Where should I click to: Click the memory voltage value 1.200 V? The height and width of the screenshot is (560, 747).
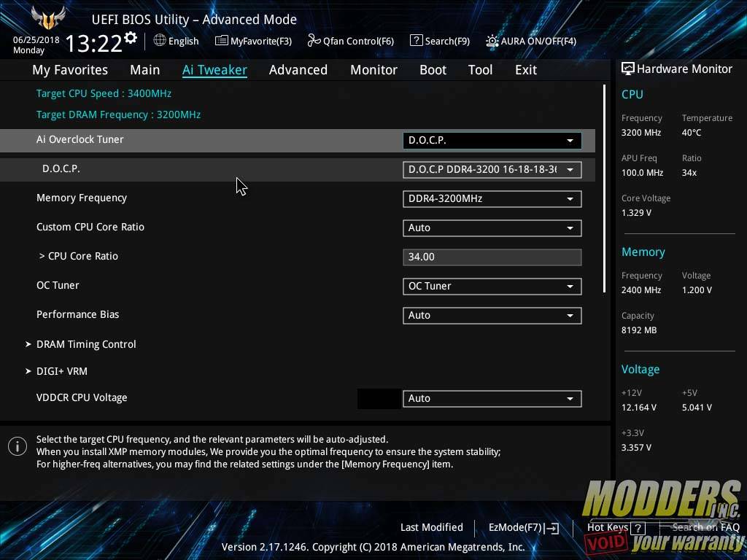click(x=697, y=290)
